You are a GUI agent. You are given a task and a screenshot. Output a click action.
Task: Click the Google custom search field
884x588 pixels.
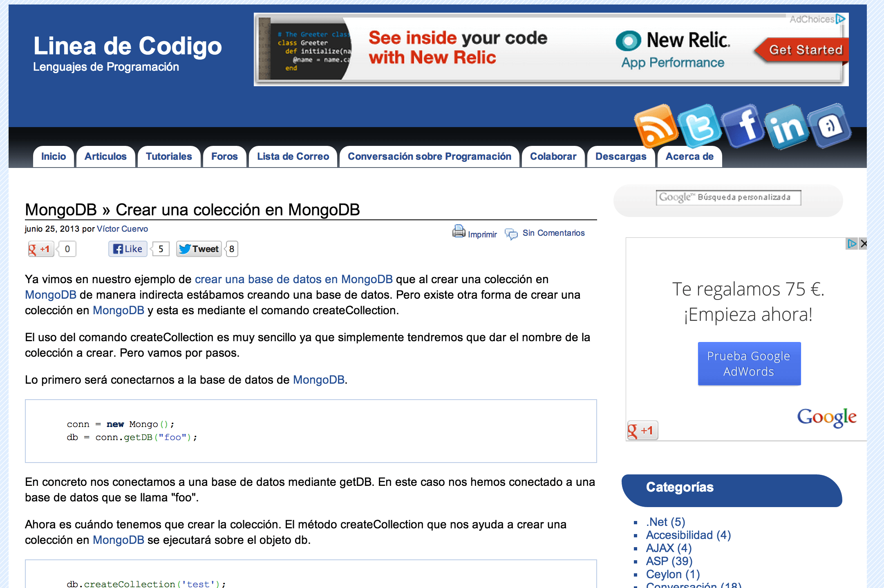click(728, 197)
